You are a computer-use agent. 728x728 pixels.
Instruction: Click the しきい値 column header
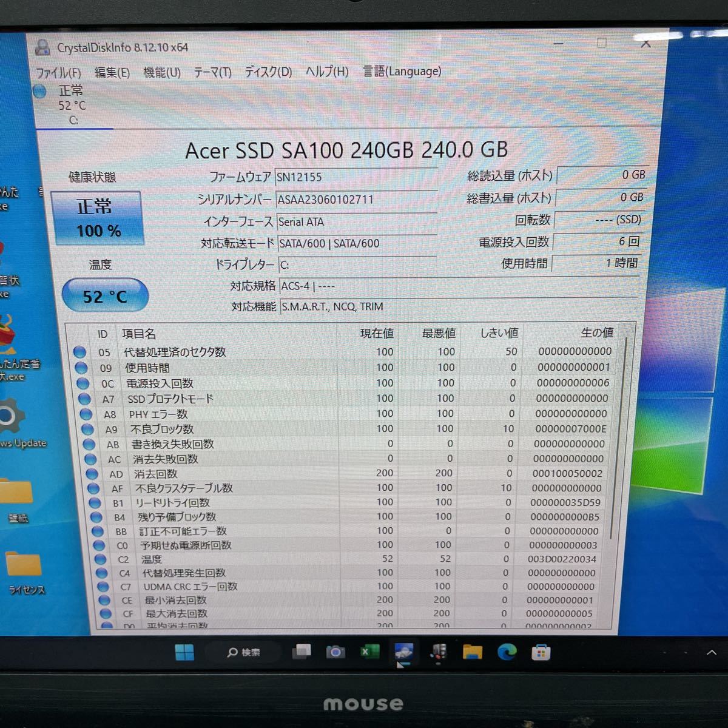(x=499, y=333)
